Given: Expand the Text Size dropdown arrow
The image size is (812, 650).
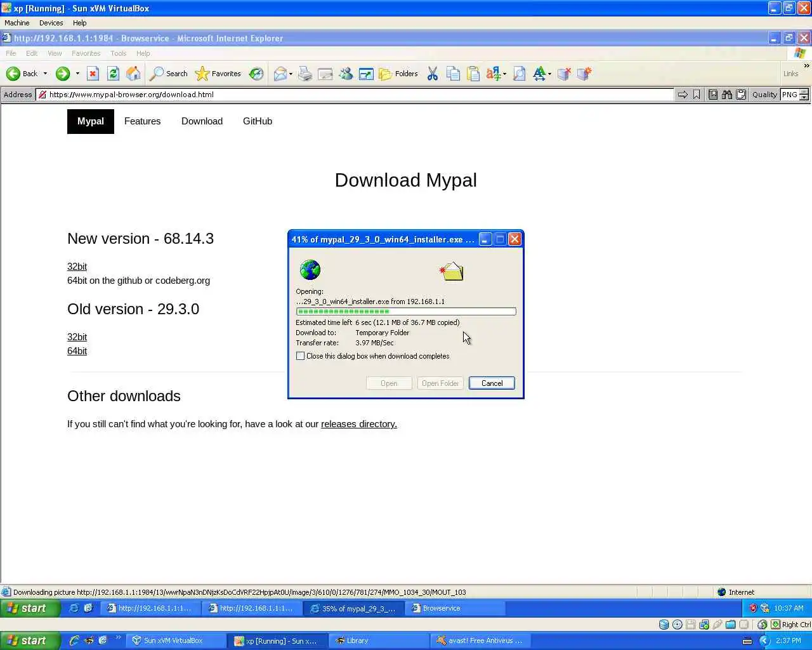Looking at the screenshot, I should coord(549,74).
